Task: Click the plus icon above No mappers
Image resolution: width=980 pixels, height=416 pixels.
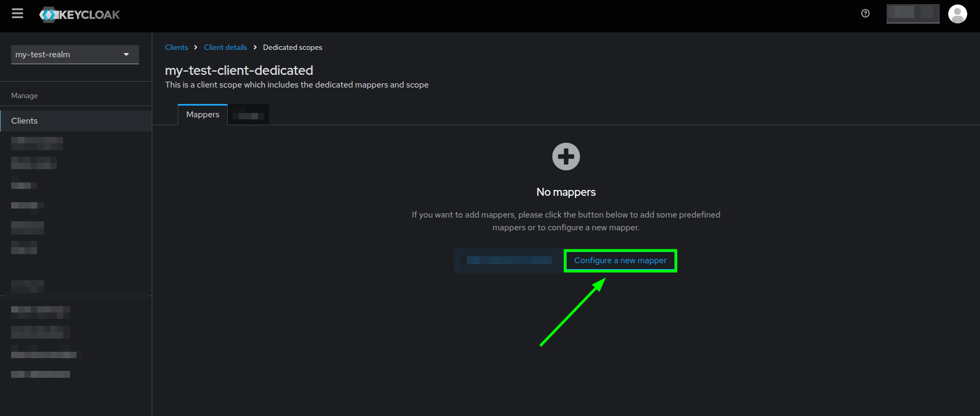Action: (x=566, y=157)
